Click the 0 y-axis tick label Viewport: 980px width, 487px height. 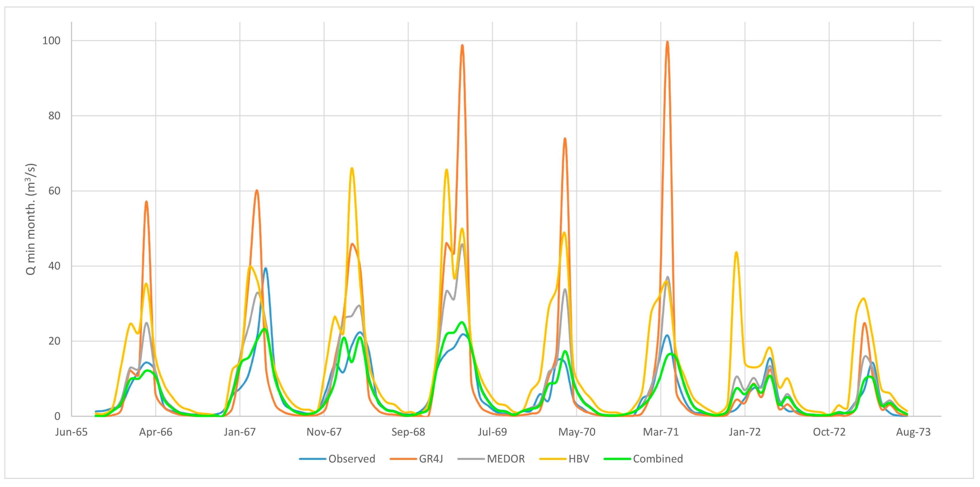(57, 416)
